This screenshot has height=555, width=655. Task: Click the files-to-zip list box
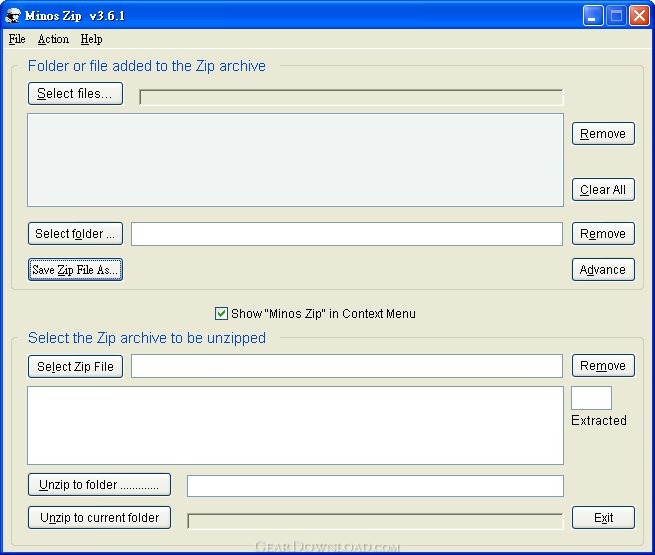(x=295, y=160)
